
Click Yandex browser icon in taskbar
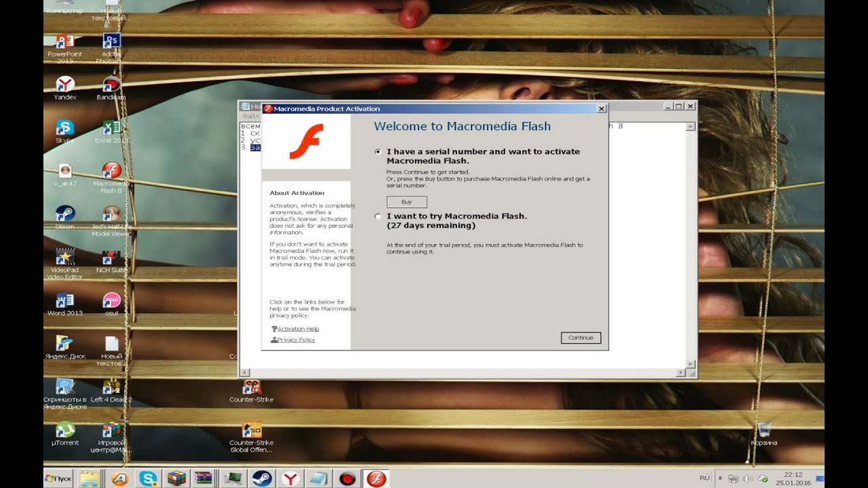click(x=291, y=479)
